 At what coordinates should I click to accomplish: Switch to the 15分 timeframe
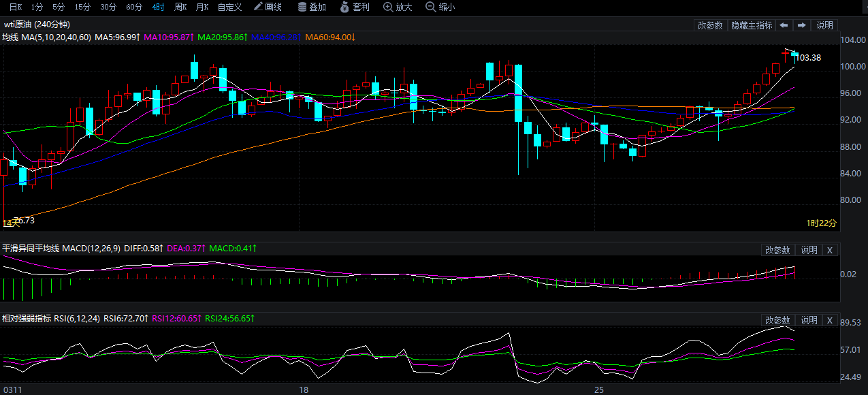82,7
